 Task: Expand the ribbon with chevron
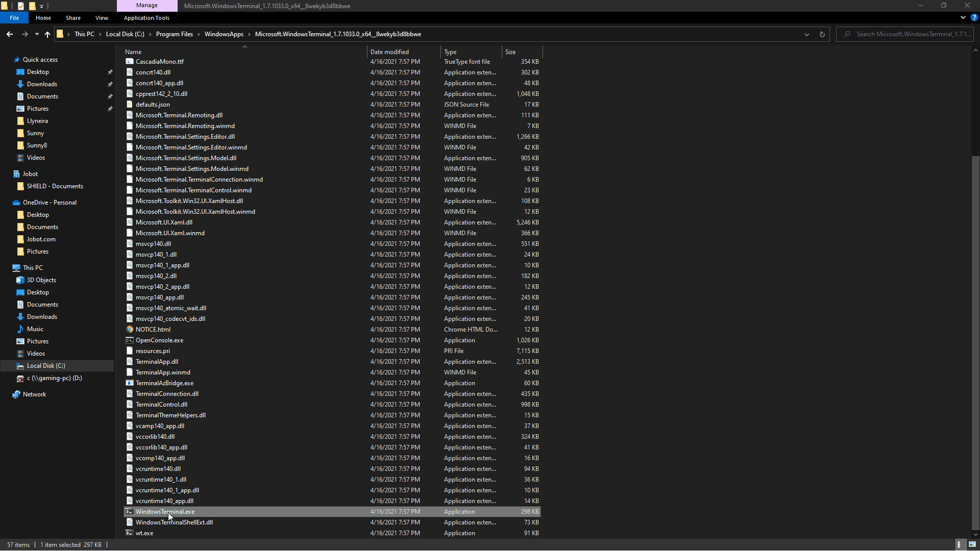(963, 17)
